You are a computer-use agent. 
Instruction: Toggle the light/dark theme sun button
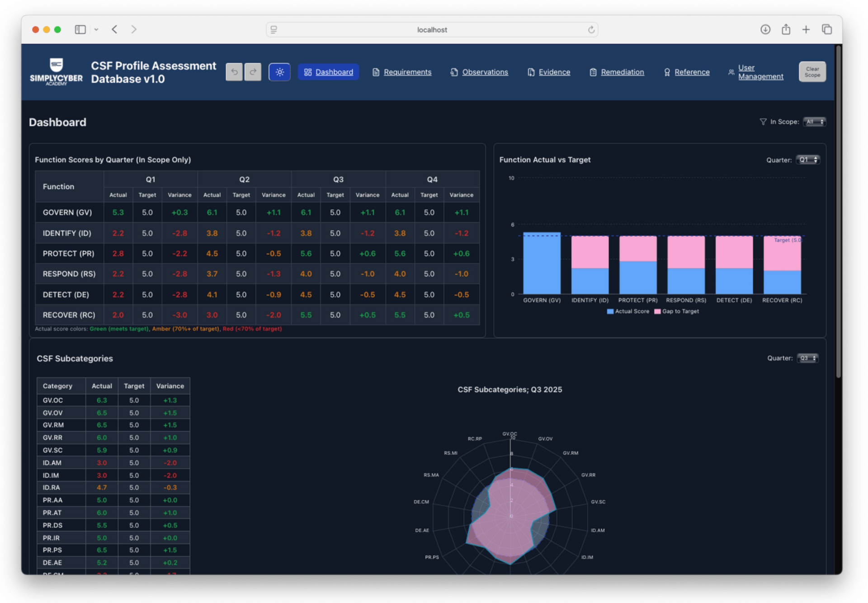point(279,72)
